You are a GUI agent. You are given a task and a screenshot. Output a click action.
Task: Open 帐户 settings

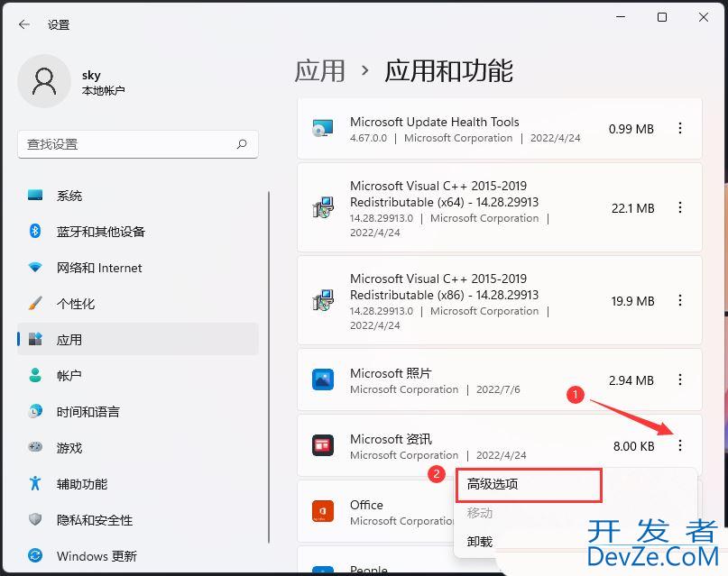point(138,376)
